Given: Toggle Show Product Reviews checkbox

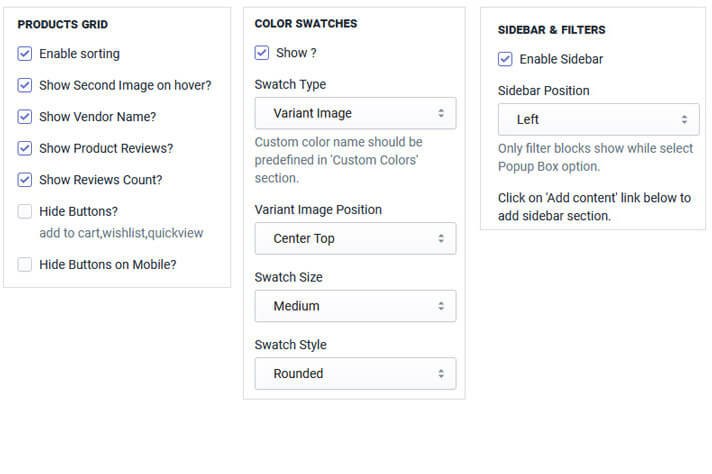Looking at the screenshot, I should 25,149.
